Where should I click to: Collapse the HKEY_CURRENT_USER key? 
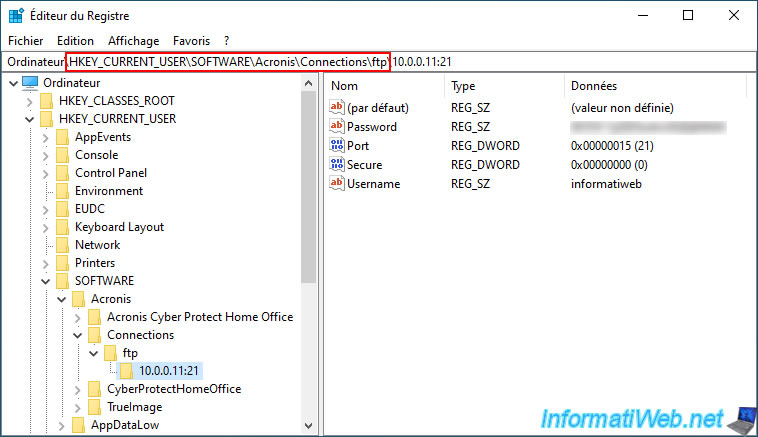coord(29,119)
